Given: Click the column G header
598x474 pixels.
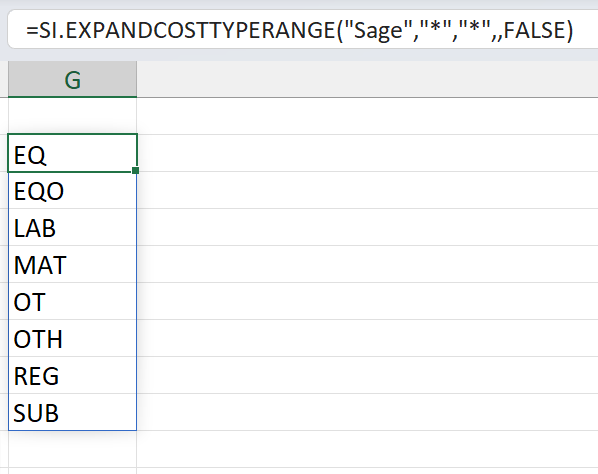Looking at the screenshot, I should pos(72,79).
